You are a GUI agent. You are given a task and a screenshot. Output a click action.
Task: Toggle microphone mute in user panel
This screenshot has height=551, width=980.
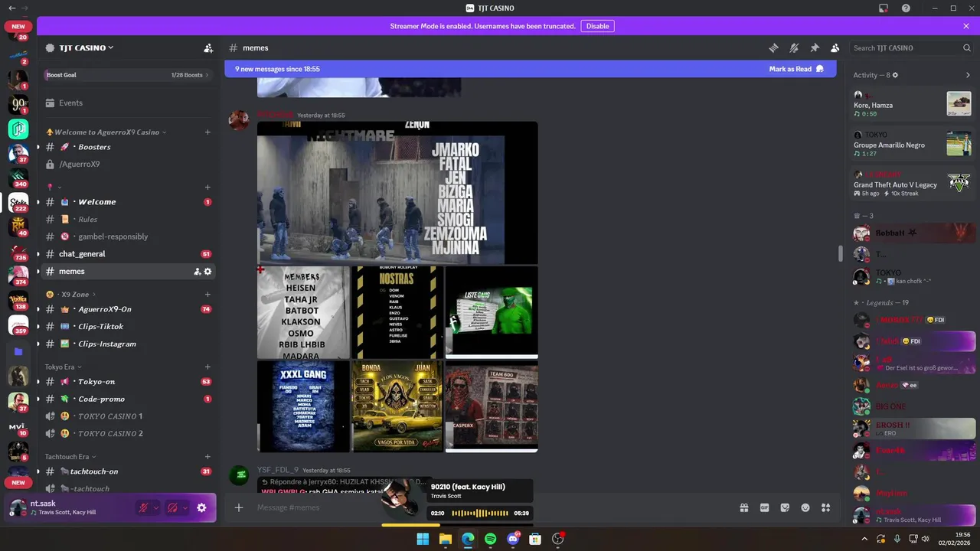click(x=142, y=507)
